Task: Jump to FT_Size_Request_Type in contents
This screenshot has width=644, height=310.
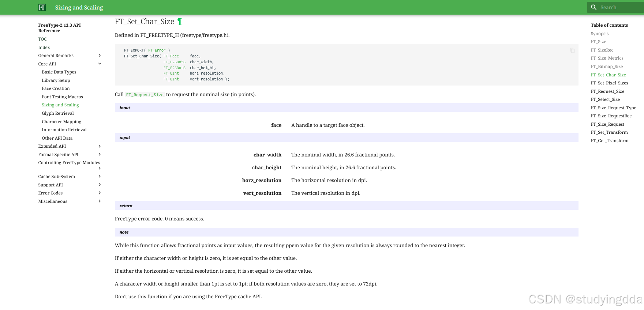Action: click(613, 108)
